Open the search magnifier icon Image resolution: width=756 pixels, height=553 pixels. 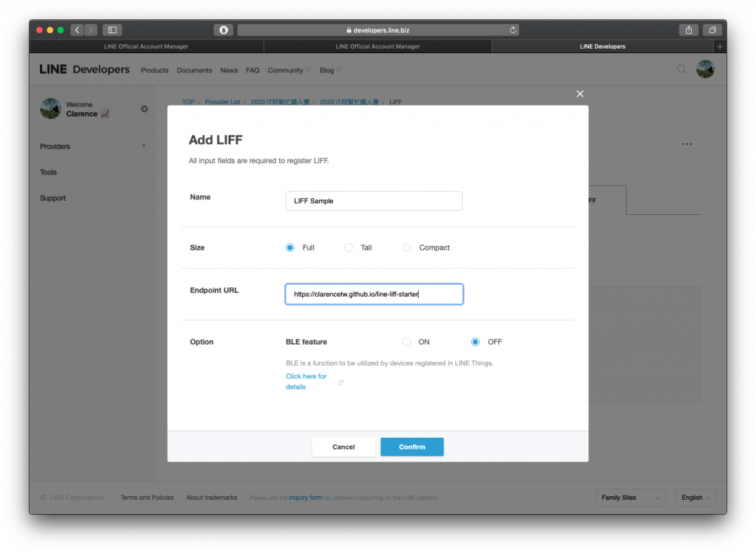tap(681, 69)
